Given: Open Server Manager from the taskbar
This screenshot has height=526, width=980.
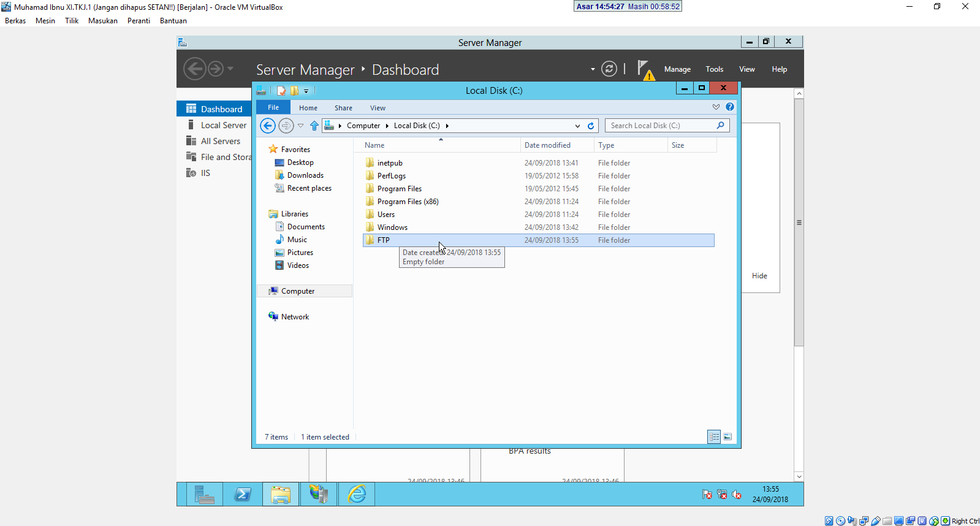Looking at the screenshot, I should [204, 494].
